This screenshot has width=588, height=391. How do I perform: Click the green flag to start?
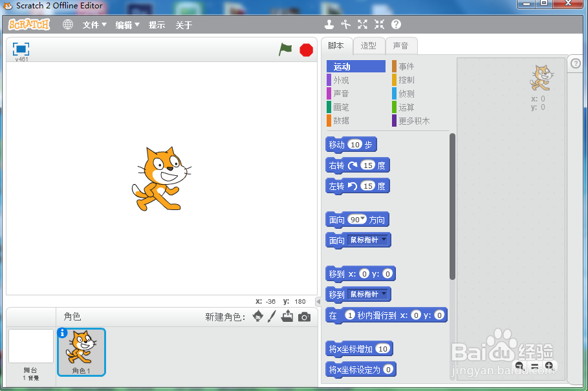click(285, 49)
